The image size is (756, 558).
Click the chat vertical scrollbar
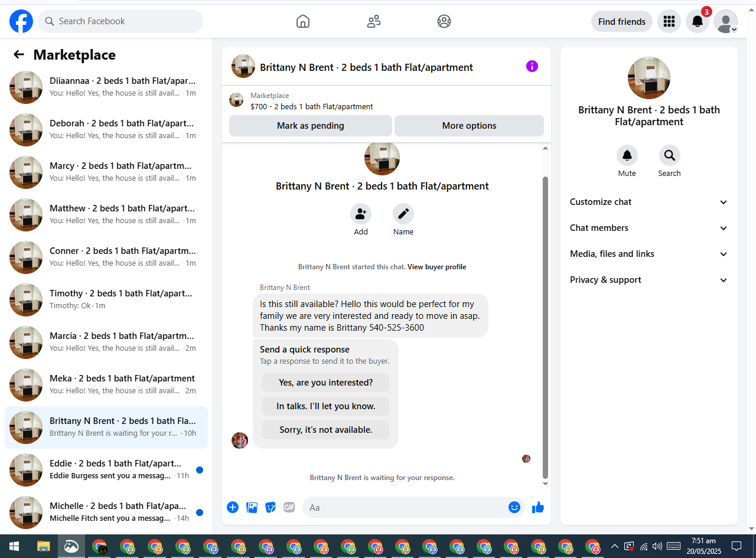tap(545, 328)
